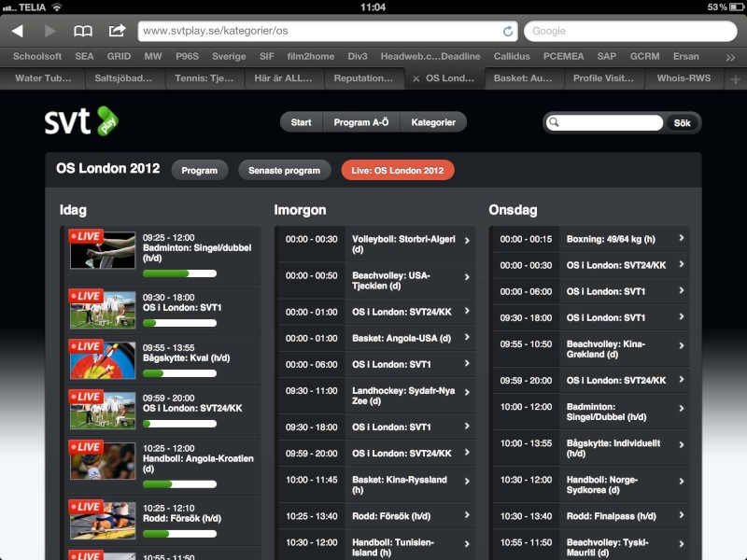Open Beachvolley: Tyskl-Mauriti (d) on Onsdag
747x560 pixels.
[x=591, y=547]
